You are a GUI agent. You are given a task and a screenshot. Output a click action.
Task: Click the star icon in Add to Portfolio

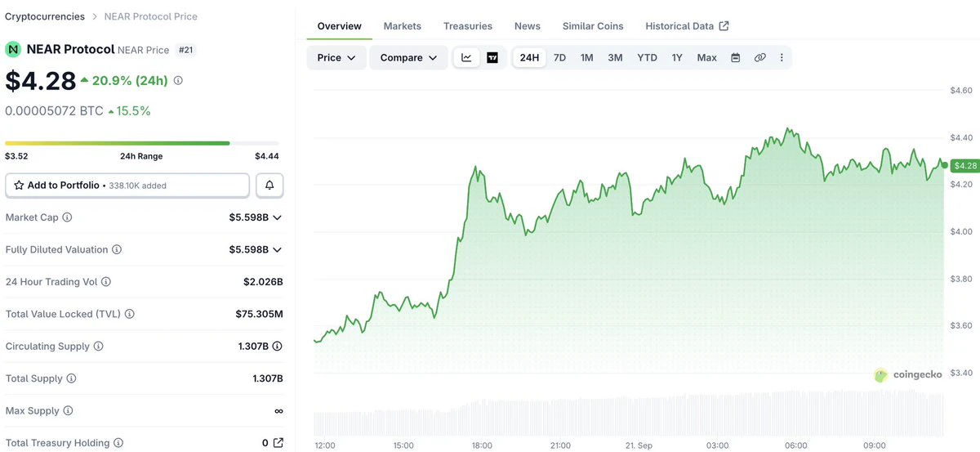(x=19, y=186)
